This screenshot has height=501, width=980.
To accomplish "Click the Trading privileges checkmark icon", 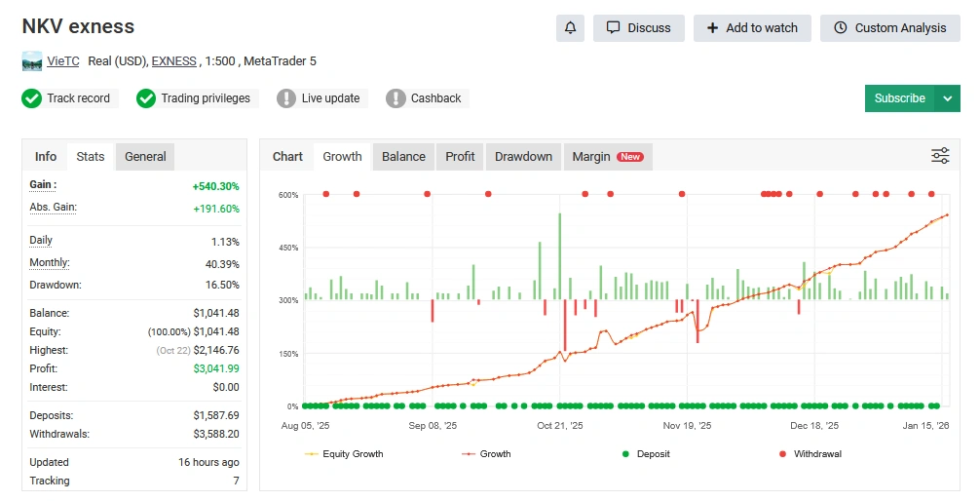I will [146, 98].
